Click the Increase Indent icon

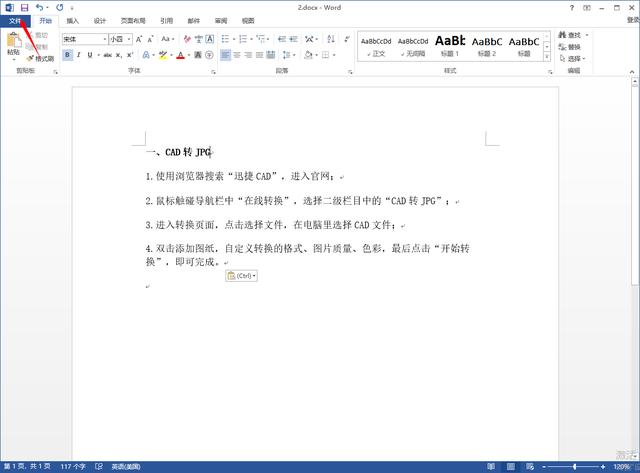click(293, 39)
